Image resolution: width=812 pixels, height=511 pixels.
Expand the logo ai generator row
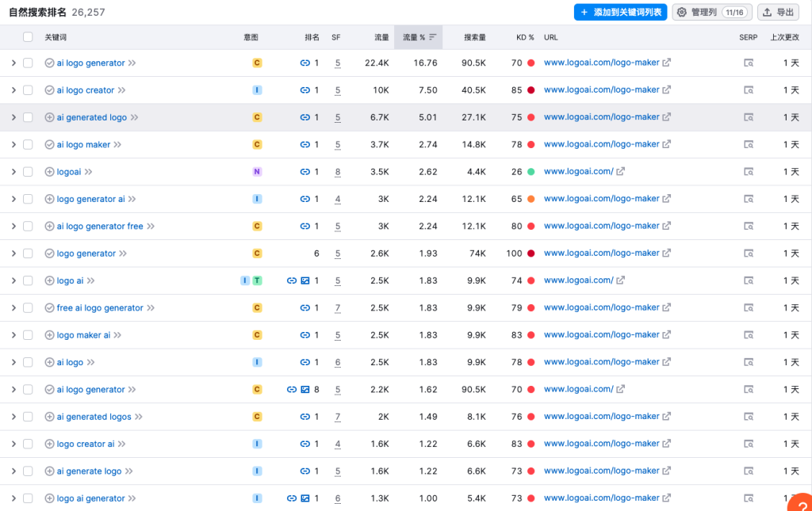click(x=14, y=498)
